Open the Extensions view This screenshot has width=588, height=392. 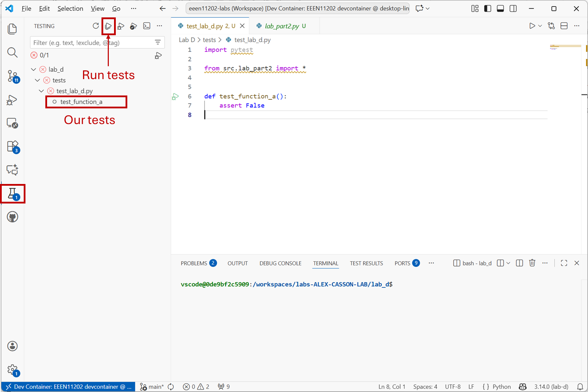(13, 146)
